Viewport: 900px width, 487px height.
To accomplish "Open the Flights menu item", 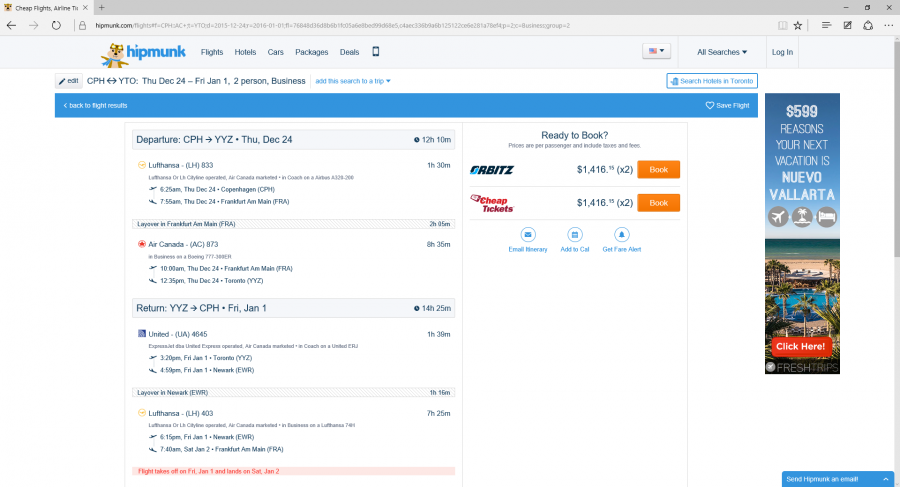I will pos(212,52).
